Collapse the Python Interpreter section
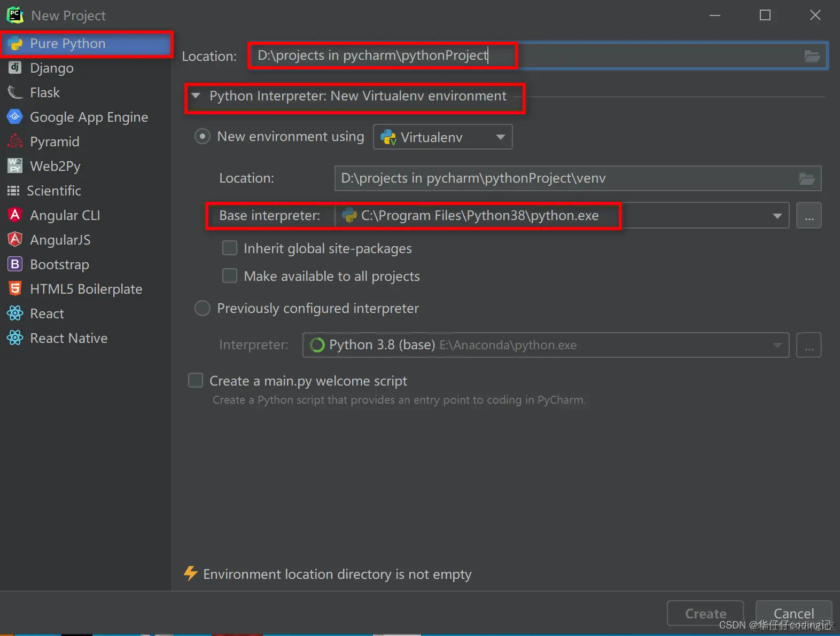 coord(196,96)
